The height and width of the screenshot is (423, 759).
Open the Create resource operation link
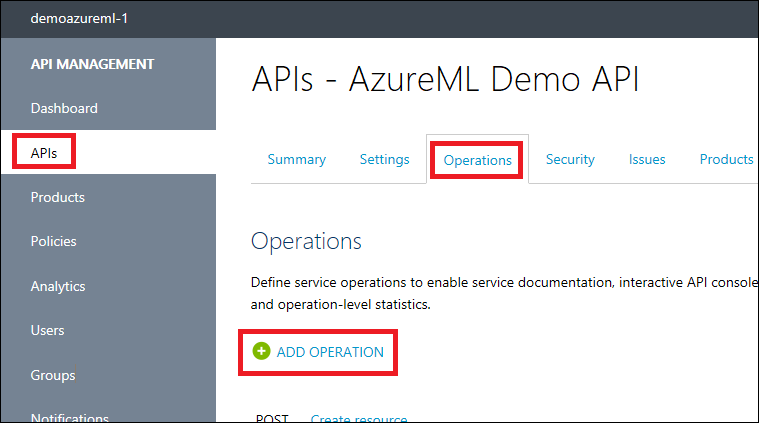pyautogui.click(x=359, y=418)
